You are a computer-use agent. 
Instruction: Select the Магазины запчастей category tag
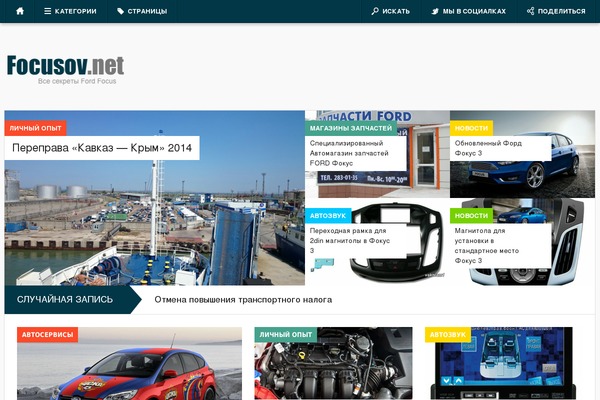tap(351, 128)
